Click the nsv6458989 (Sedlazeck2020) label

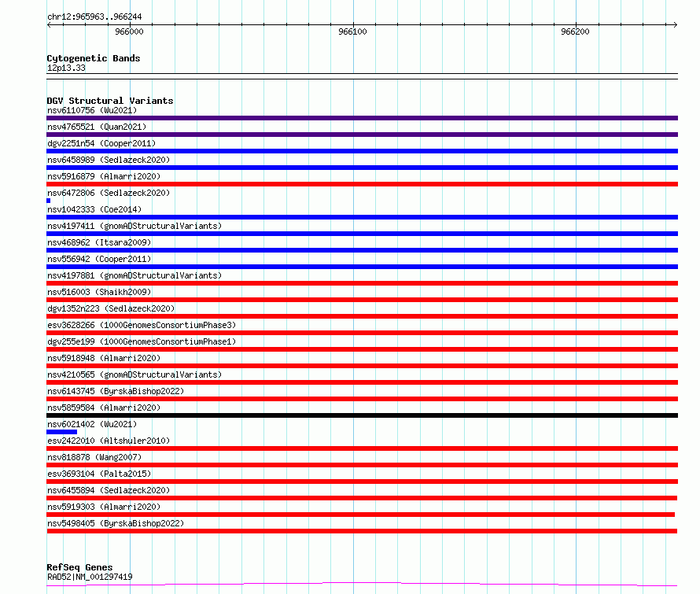pos(109,160)
